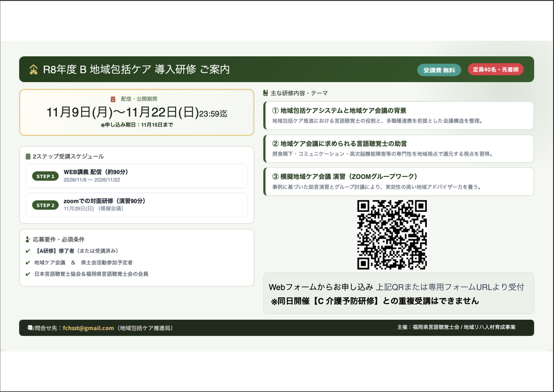554x392 pixels.
Task: Click the ③ 模擬地域ケア会議 演習 card
Action: coord(399,182)
